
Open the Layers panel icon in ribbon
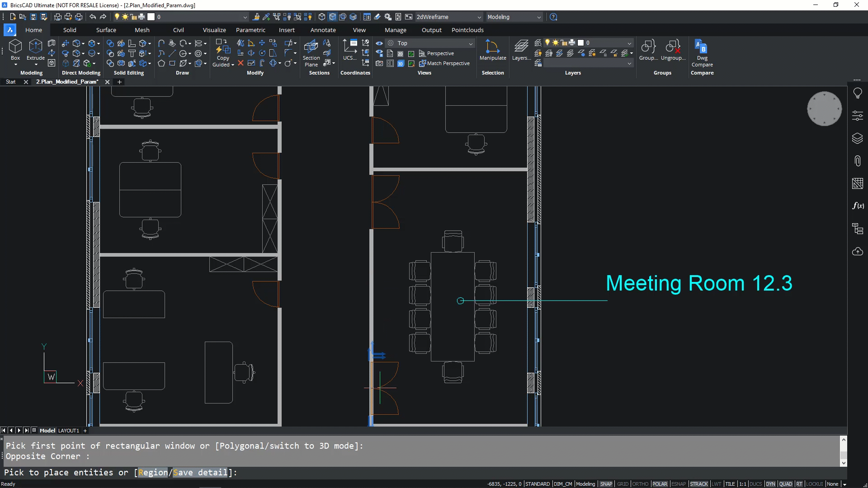[521, 47]
